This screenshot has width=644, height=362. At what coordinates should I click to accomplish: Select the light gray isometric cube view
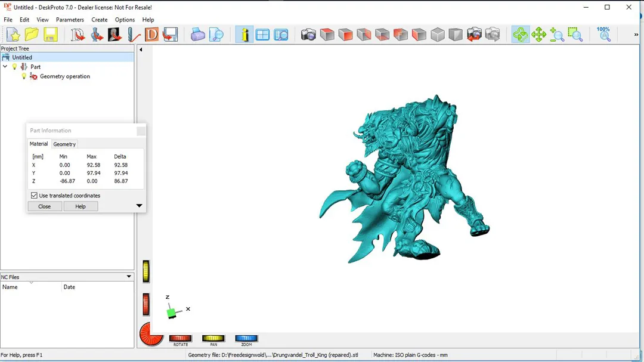(438, 35)
